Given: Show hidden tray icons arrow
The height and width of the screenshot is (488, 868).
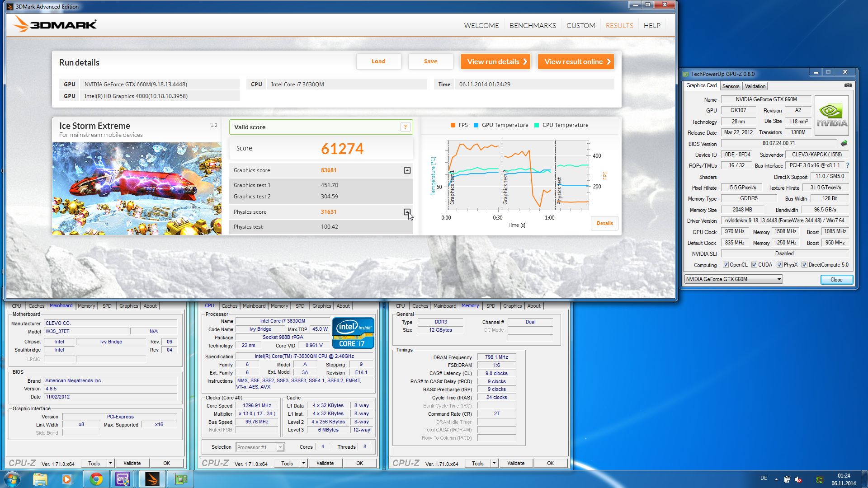Looking at the screenshot, I should (776, 479).
